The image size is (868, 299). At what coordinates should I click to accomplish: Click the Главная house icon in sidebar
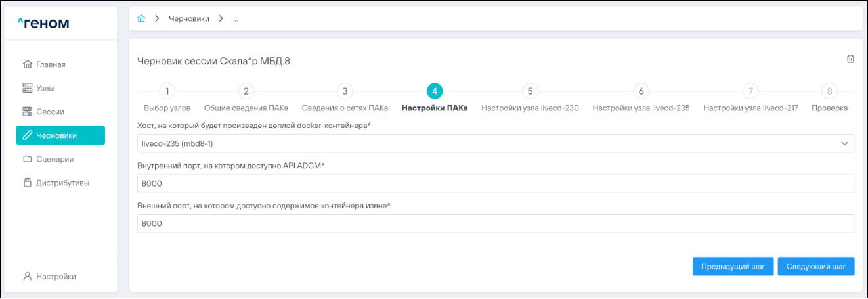[27, 64]
